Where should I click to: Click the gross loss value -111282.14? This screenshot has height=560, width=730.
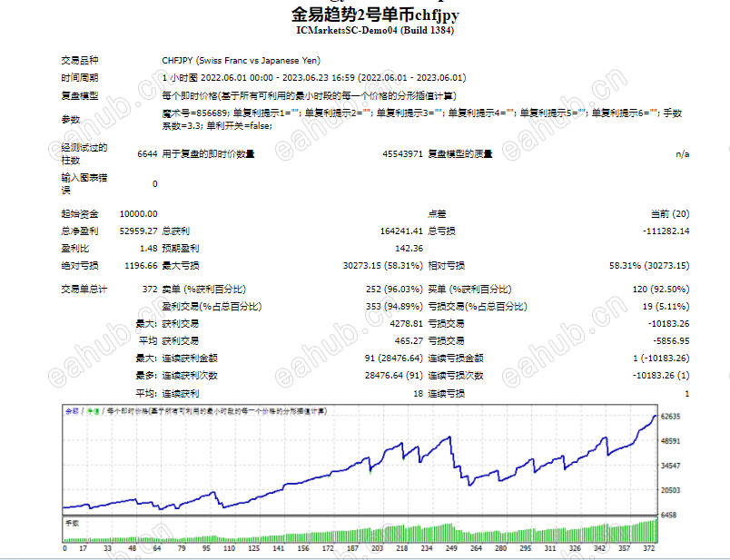click(x=666, y=231)
